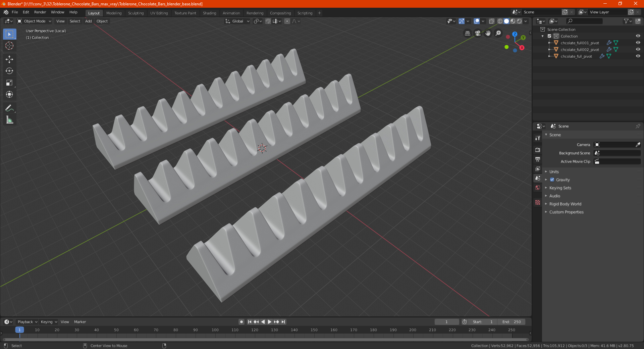Click the timeline horizontal scrollbar

(x=265, y=340)
